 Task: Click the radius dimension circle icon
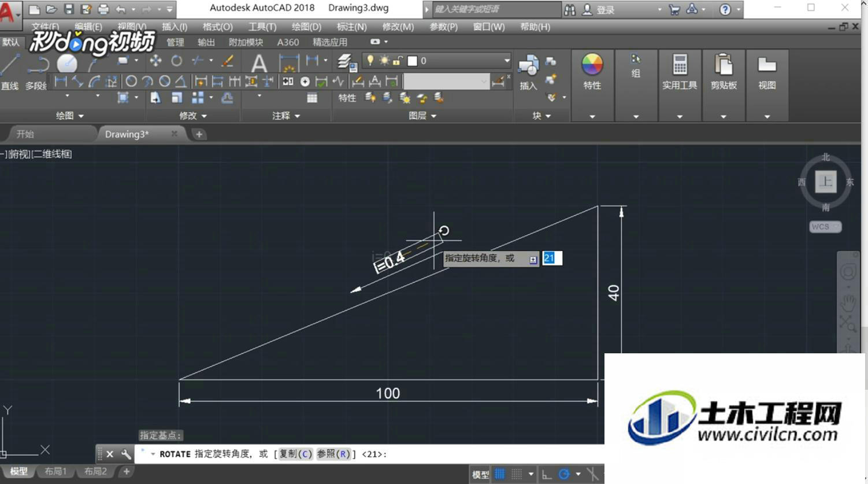131,82
